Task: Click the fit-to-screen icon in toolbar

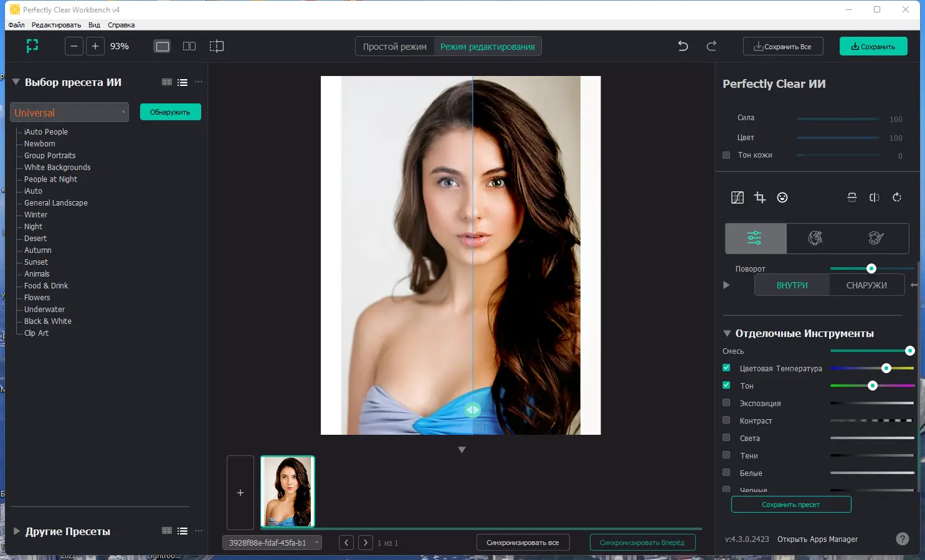Action: pyautogui.click(x=32, y=46)
